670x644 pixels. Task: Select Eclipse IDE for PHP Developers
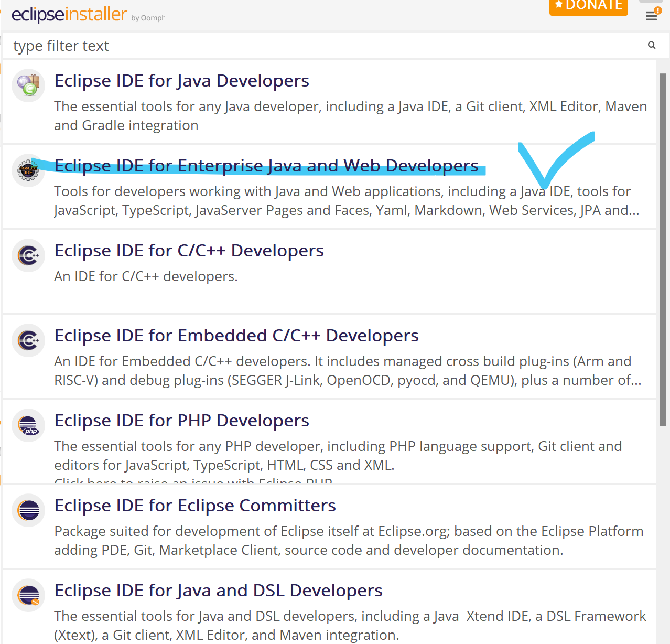(181, 421)
